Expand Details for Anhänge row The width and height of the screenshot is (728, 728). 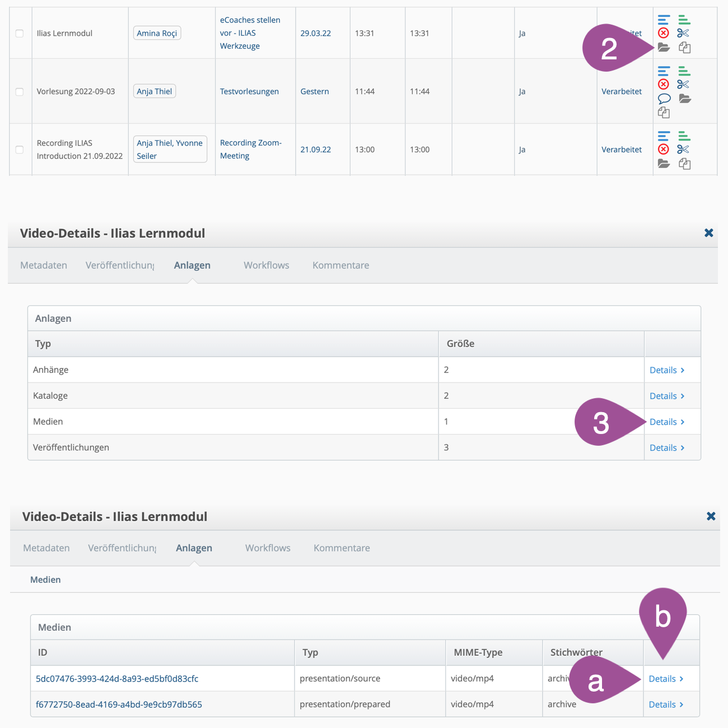coord(666,370)
